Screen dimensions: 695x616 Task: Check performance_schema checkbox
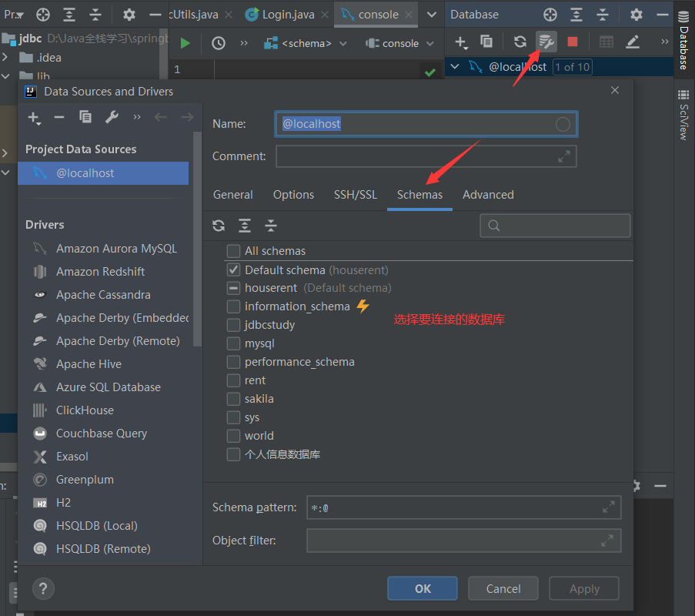[233, 362]
